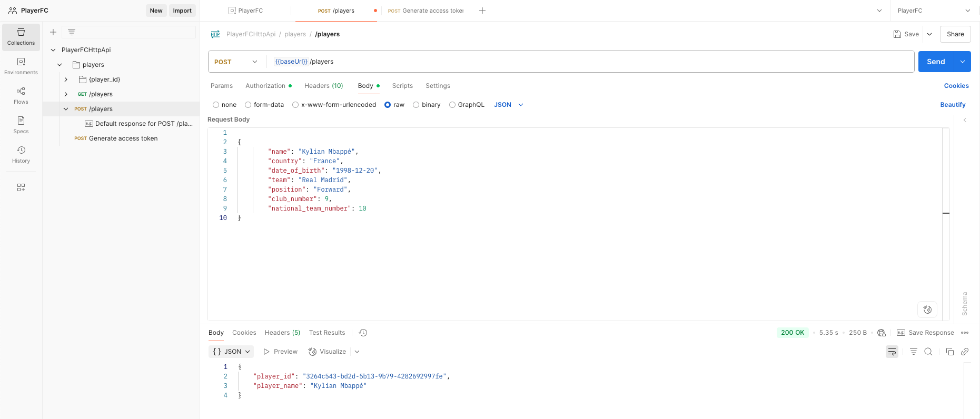This screenshot has height=419, width=980.
Task: Click the filter icon in the collections search
Action: 72,32
